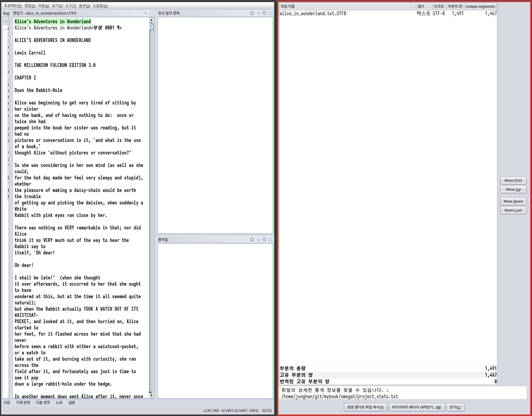Click 원본 폴더로 파일 복사 button
The width and height of the screenshot is (532, 416).
click(365, 407)
